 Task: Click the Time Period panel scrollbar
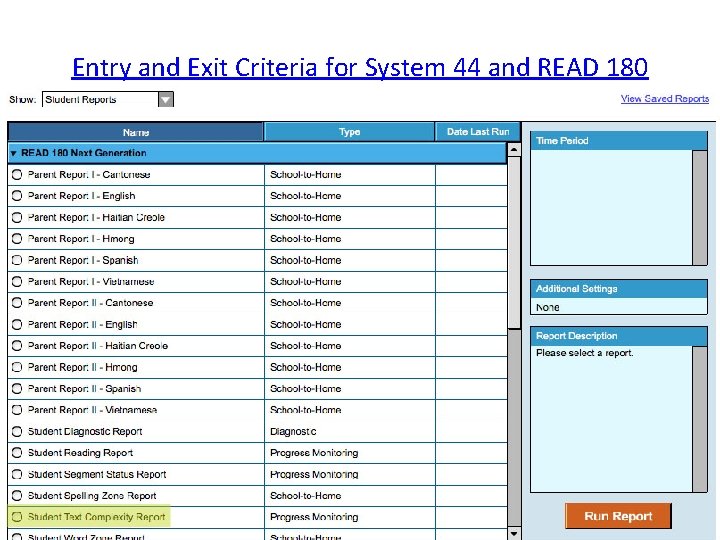tap(700, 207)
